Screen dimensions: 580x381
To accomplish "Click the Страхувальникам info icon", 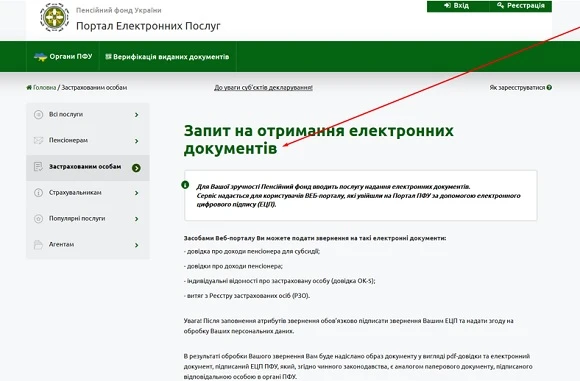I will coord(38,193).
